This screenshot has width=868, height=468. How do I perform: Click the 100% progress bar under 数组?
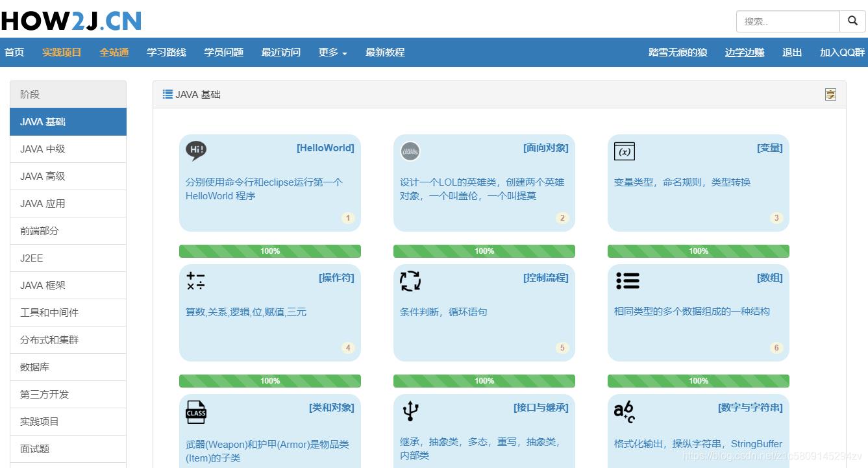tap(699, 381)
